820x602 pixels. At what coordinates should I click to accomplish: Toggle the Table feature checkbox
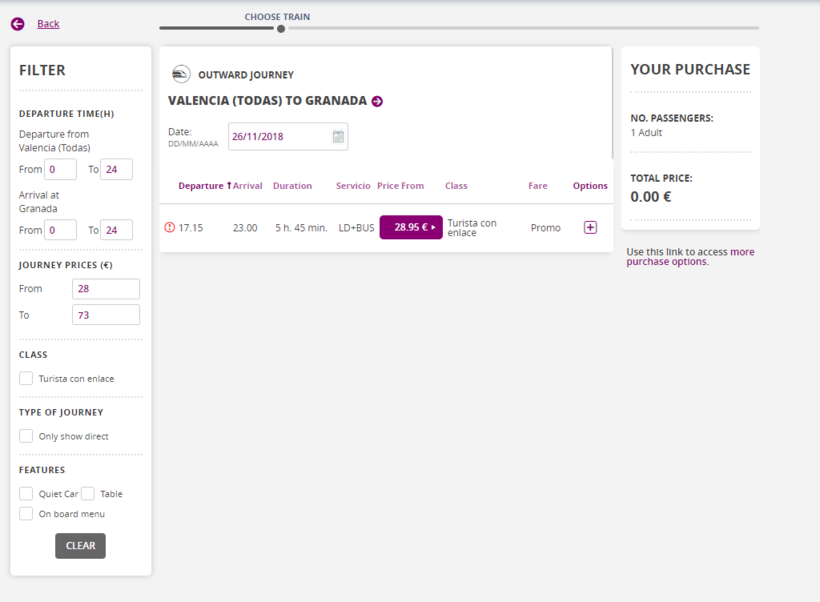click(x=88, y=494)
